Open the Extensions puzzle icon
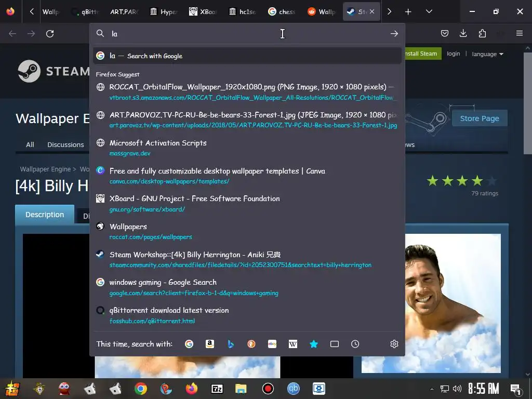The height and width of the screenshot is (399, 532). 482,33
